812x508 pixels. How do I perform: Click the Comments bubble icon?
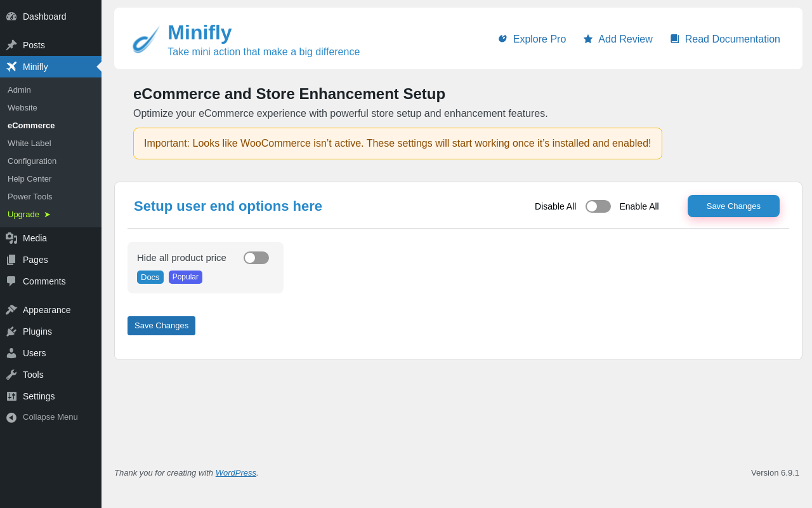(x=11, y=281)
